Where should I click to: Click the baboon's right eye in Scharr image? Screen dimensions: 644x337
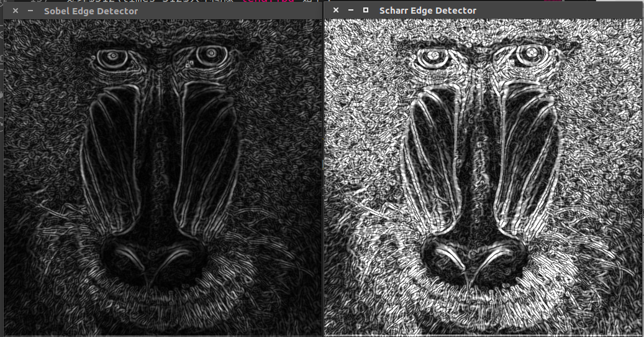[x=524, y=57]
